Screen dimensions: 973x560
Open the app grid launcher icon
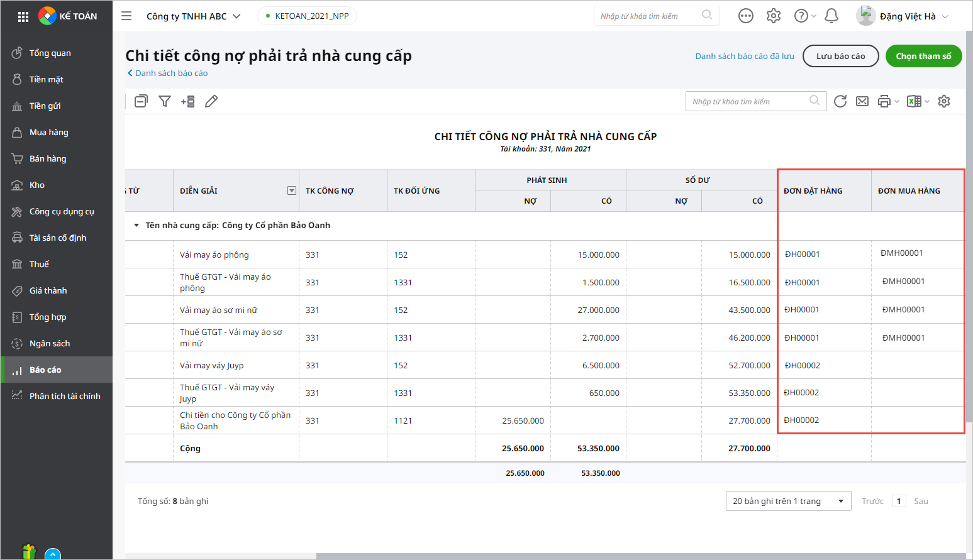[x=23, y=16]
